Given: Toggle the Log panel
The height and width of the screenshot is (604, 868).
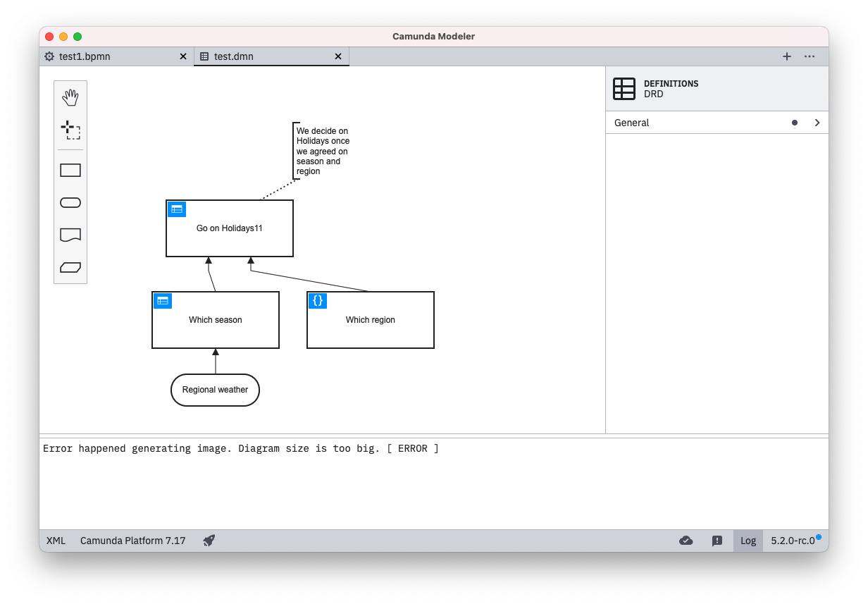Looking at the screenshot, I should (748, 541).
